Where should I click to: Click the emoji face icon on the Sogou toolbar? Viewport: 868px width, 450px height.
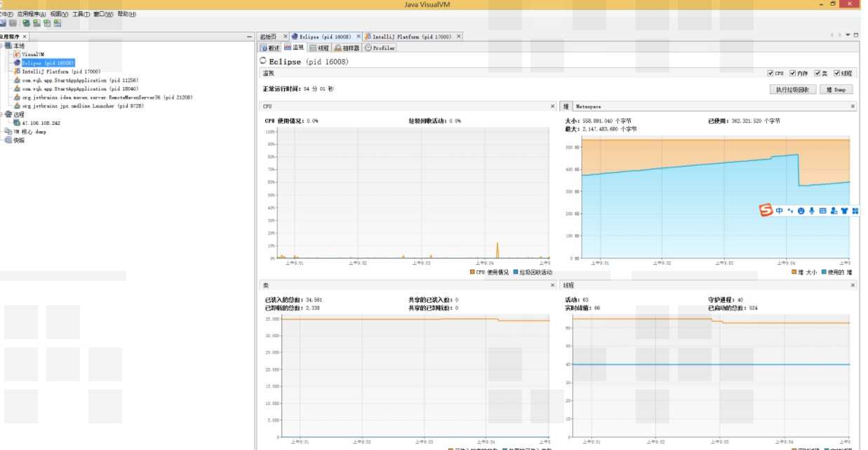801,211
